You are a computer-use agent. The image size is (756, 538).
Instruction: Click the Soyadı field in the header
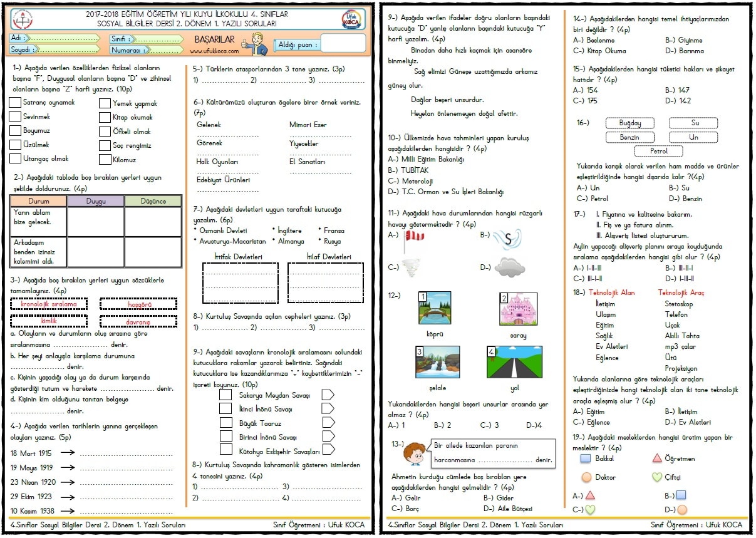(55, 48)
